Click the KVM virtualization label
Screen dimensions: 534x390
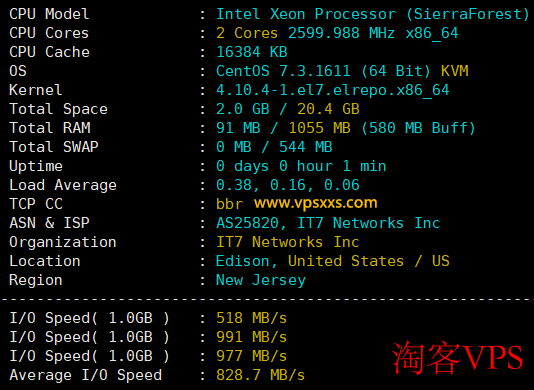[x=455, y=71]
